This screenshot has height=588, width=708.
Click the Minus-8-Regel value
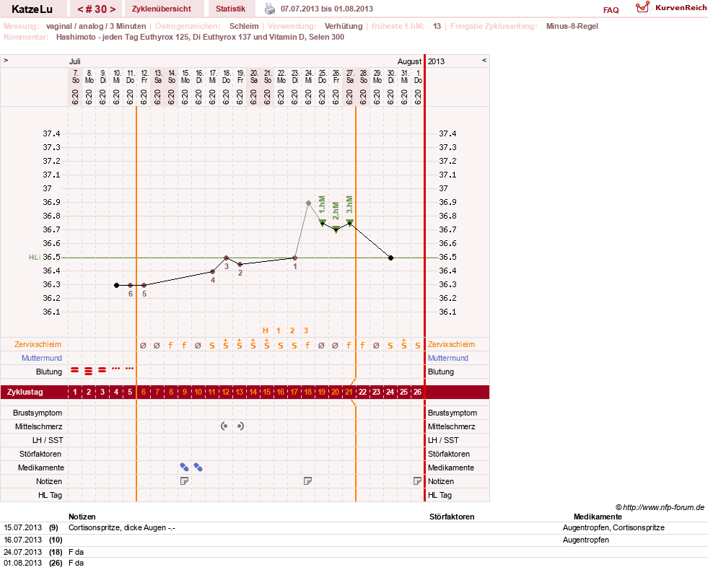(x=572, y=26)
